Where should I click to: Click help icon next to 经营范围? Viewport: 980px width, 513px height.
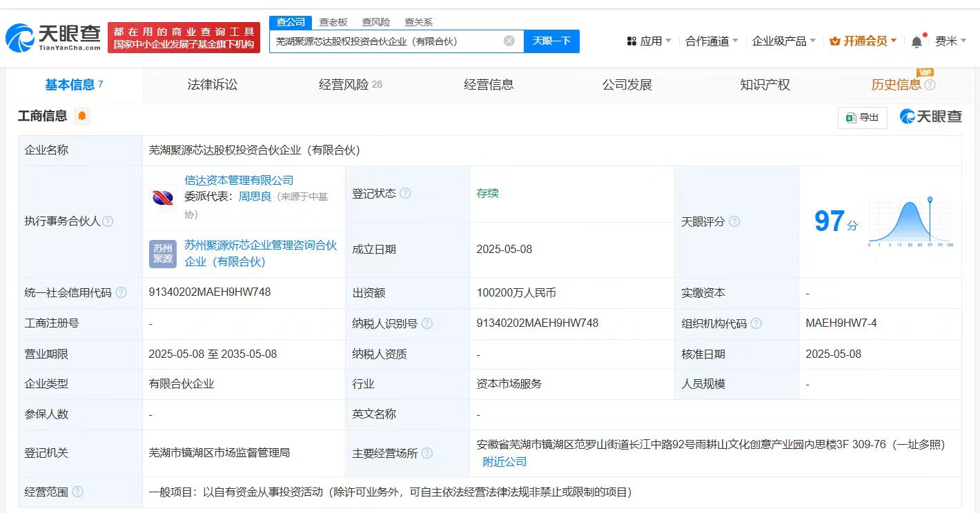[77, 492]
